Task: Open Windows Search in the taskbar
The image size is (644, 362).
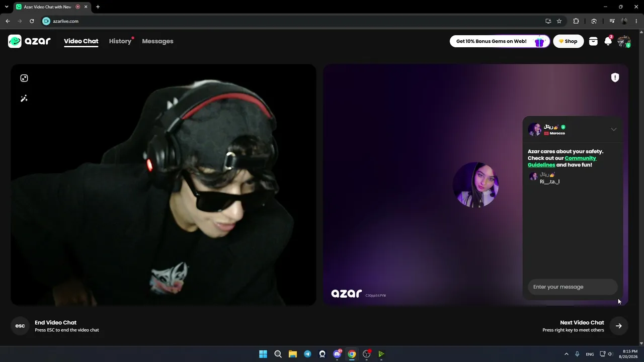Action: pyautogui.click(x=278, y=354)
